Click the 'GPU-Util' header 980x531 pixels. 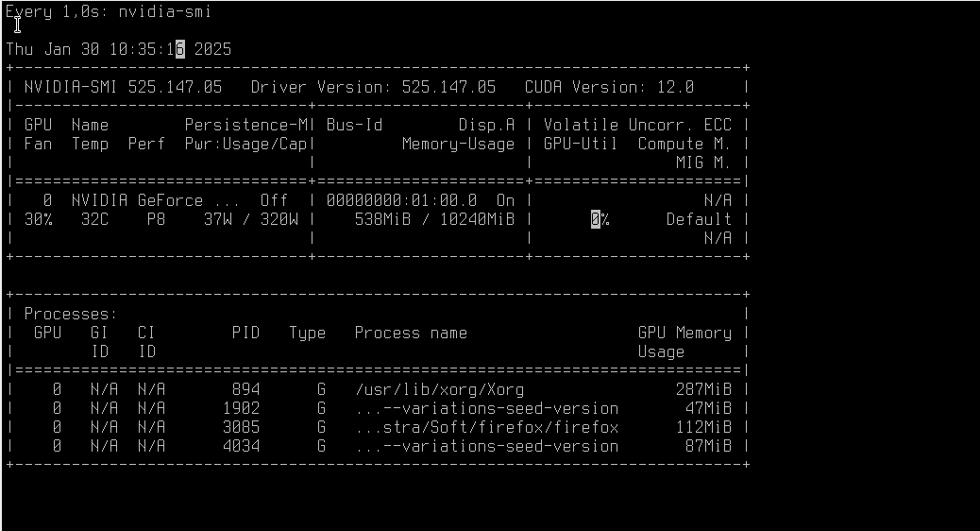click(x=581, y=144)
